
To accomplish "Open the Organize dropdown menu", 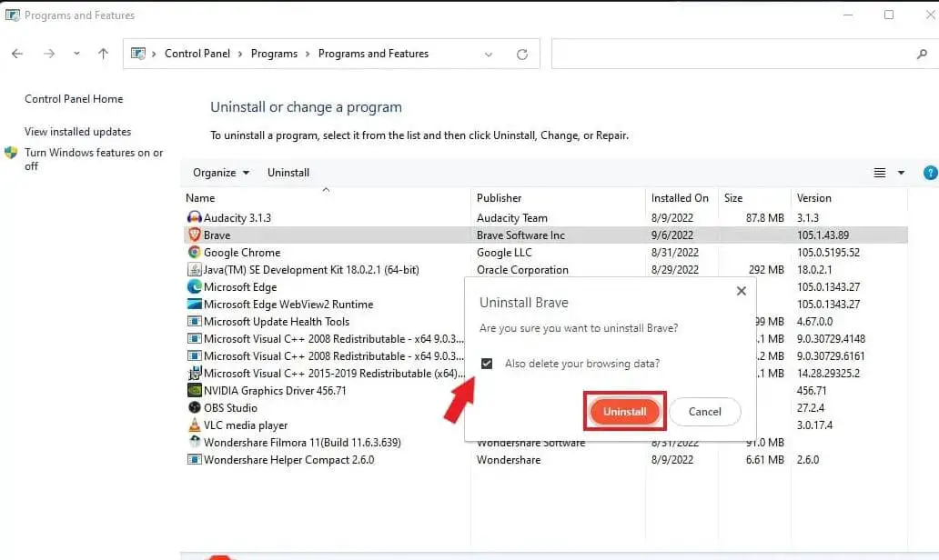I will (x=220, y=173).
